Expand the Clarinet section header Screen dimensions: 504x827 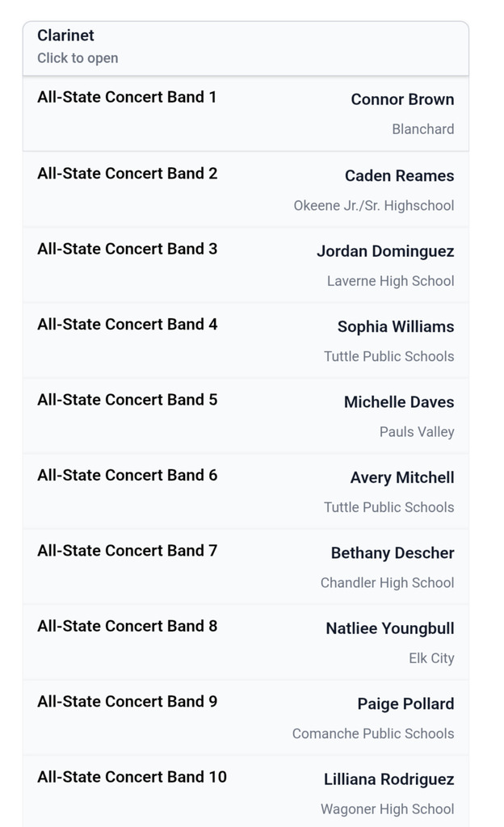pos(65,36)
